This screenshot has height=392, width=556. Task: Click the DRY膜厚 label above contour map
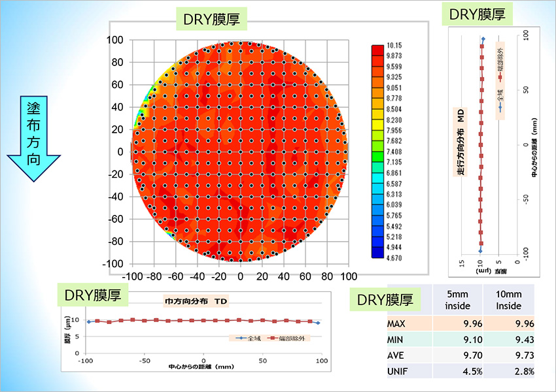click(x=213, y=20)
